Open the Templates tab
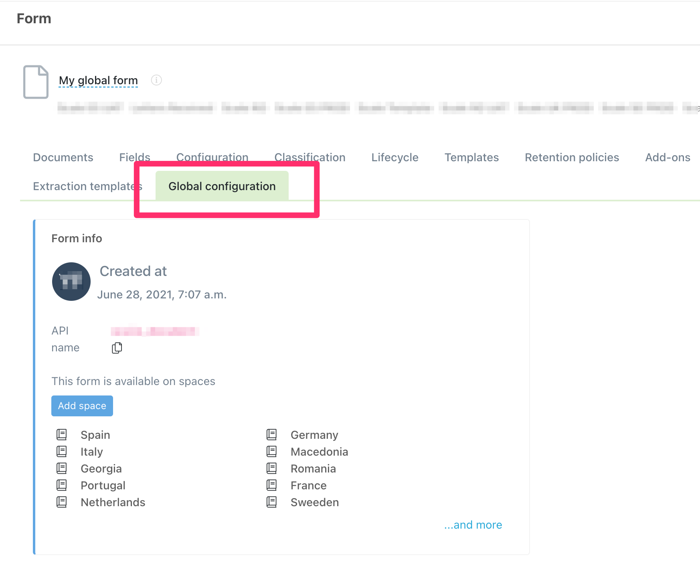 [471, 157]
